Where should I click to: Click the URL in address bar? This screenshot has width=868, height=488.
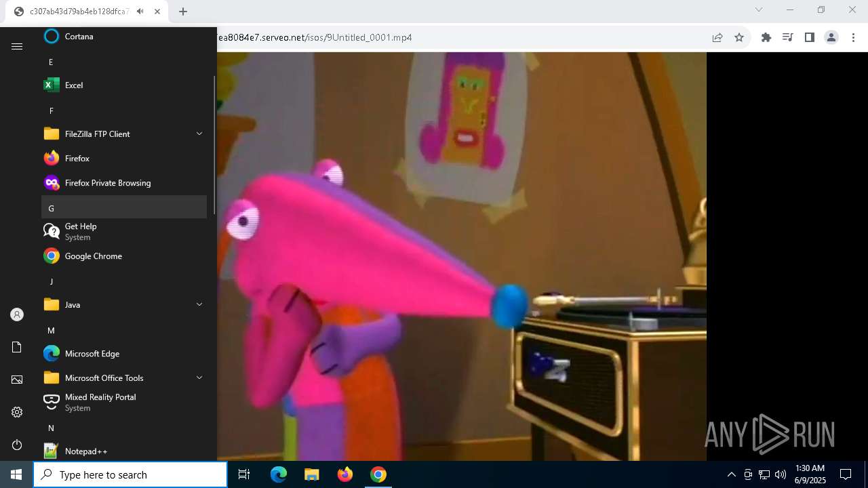tap(315, 37)
